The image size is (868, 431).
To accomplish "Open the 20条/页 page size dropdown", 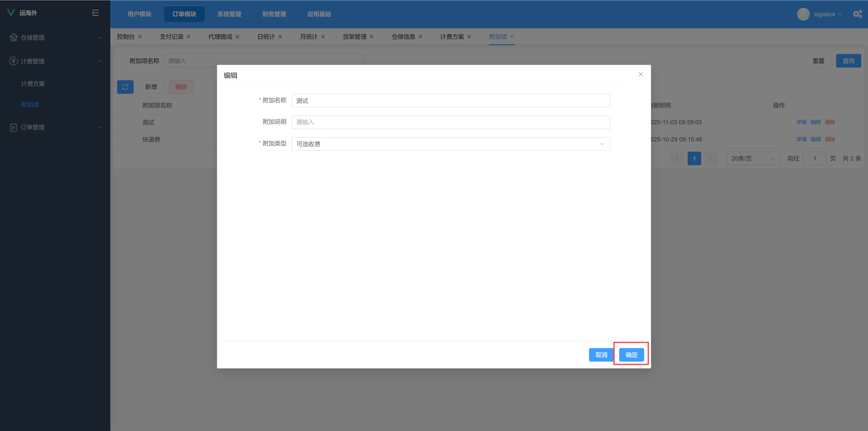I will point(753,158).
